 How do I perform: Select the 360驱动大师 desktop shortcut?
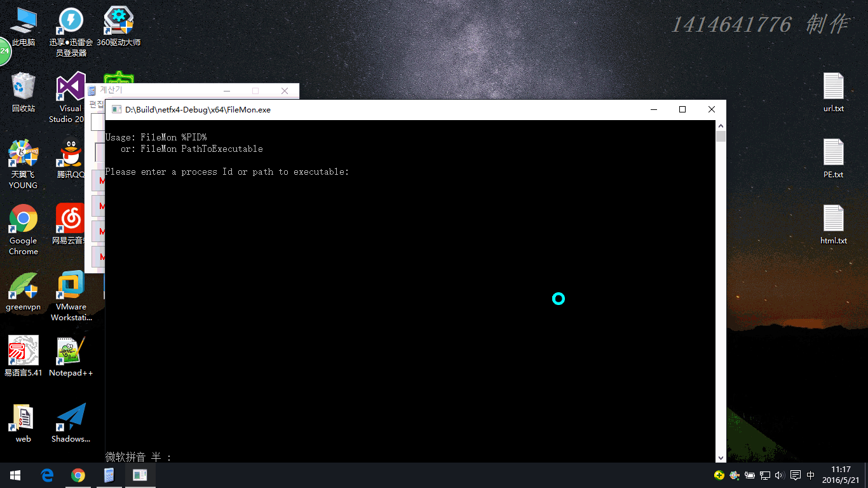[119, 27]
